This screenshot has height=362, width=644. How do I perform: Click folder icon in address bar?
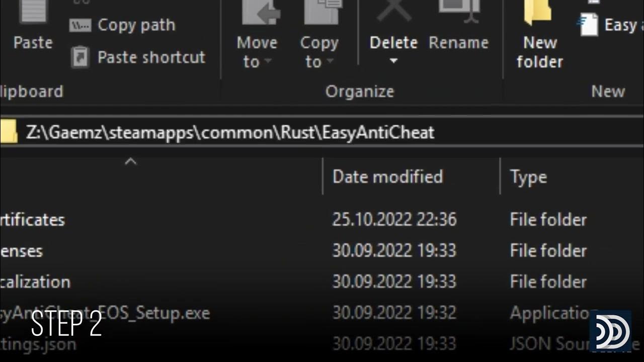8,133
